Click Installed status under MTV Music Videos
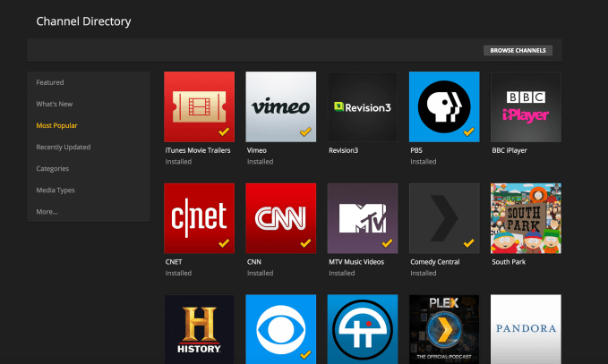 tap(342, 273)
